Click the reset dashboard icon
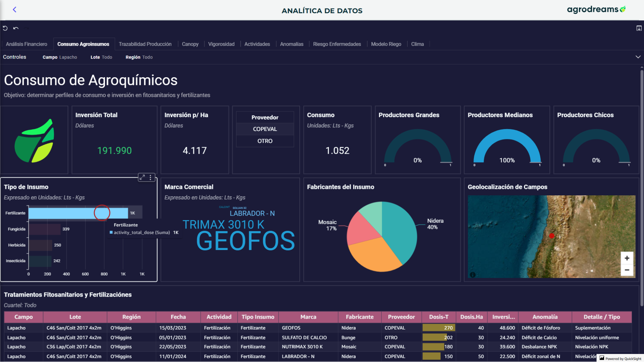 click(x=5, y=28)
